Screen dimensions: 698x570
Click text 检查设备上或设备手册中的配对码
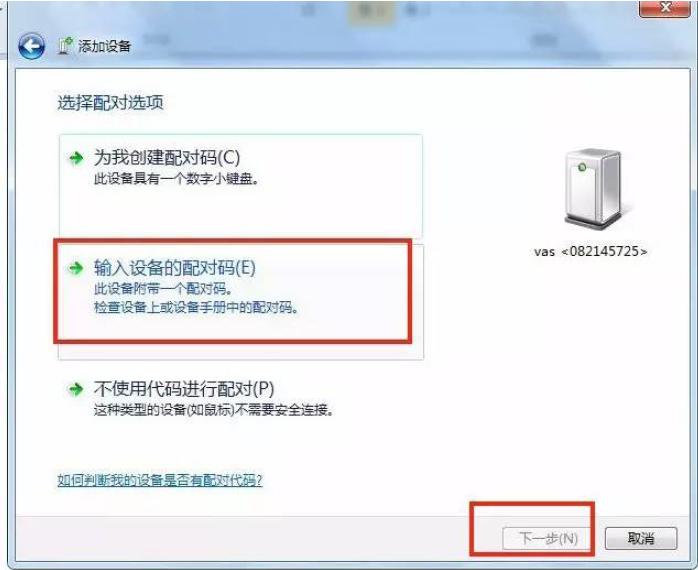196,307
